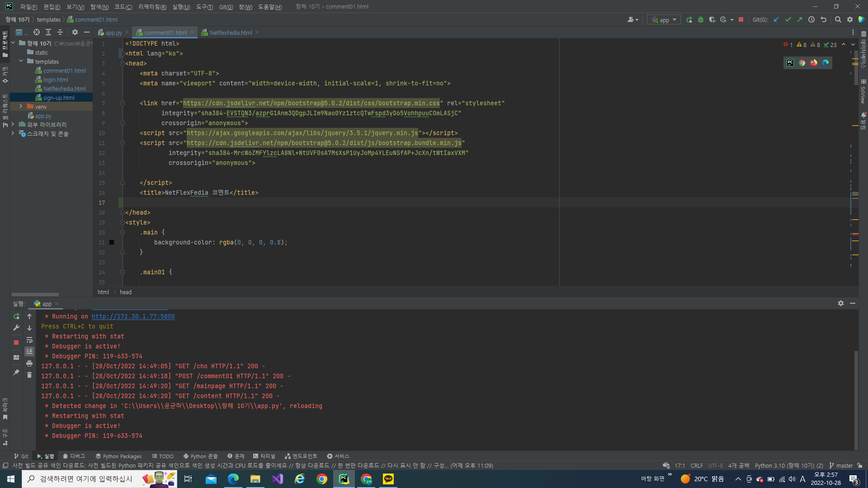The width and height of the screenshot is (868, 488).
Task: Toggle the 프로젝트 tool window stripe button
Action: tap(5, 44)
